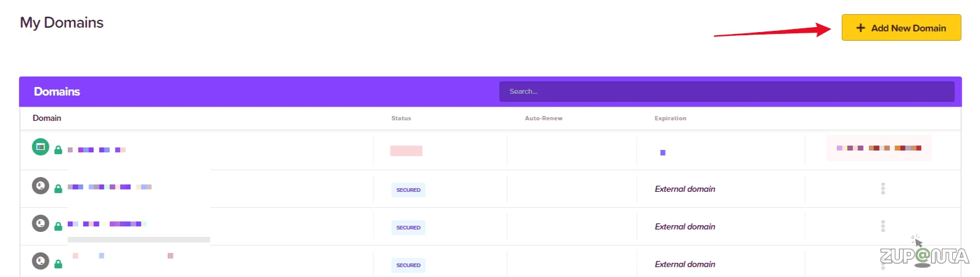Click the grey domain icon in second row
This screenshot has height=277, width=980.
click(x=41, y=186)
